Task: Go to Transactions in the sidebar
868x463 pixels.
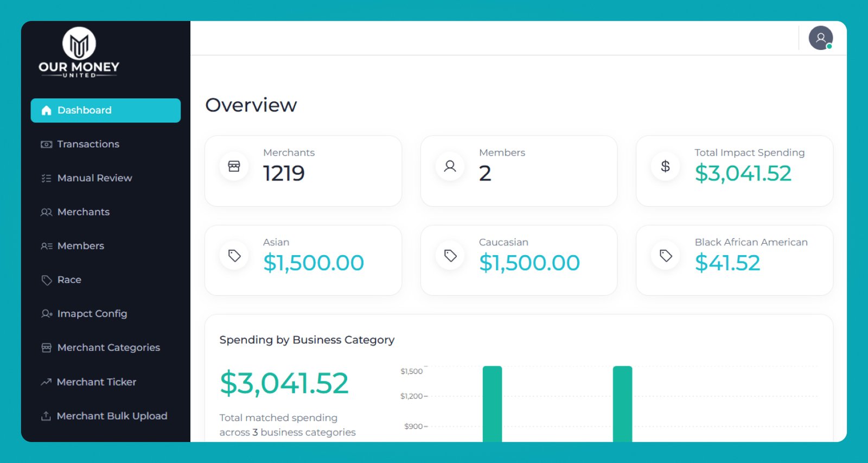Action: (88, 144)
